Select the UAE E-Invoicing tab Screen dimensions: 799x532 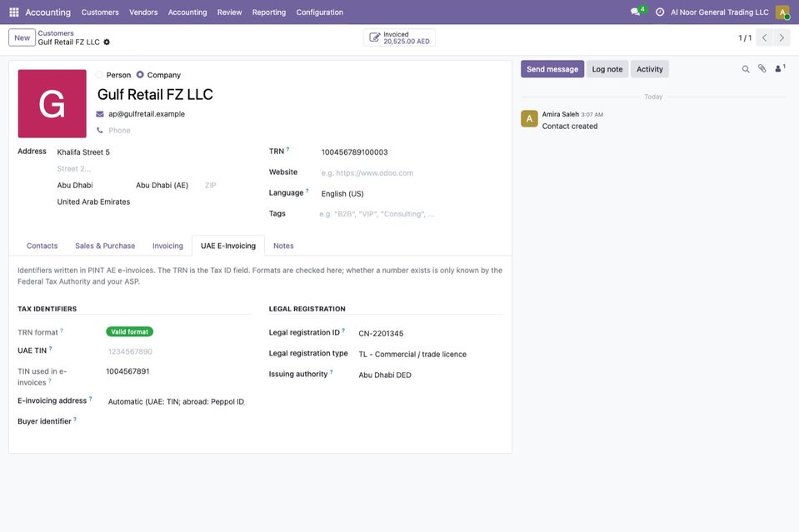coord(228,246)
